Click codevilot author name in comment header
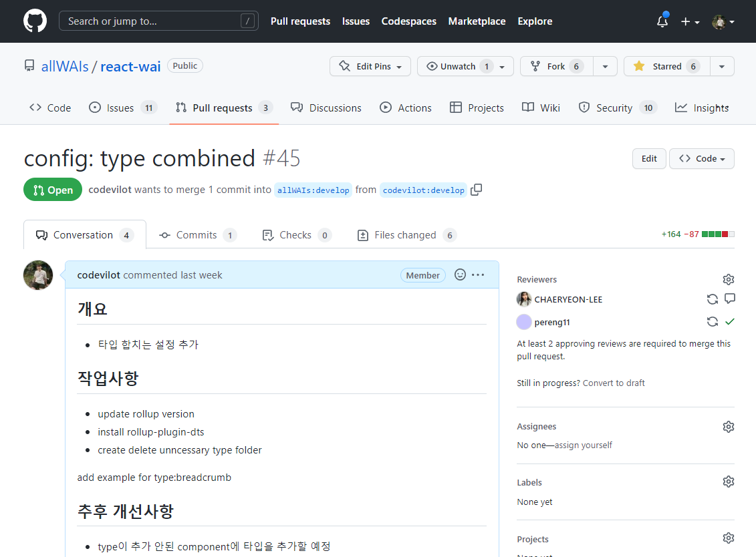The width and height of the screenshot is (756, 557). (98, 275)
